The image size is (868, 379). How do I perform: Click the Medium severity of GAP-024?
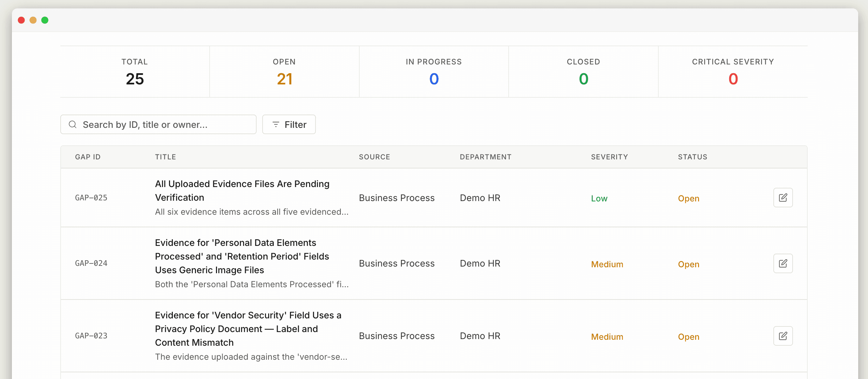(x=607, y=264)
